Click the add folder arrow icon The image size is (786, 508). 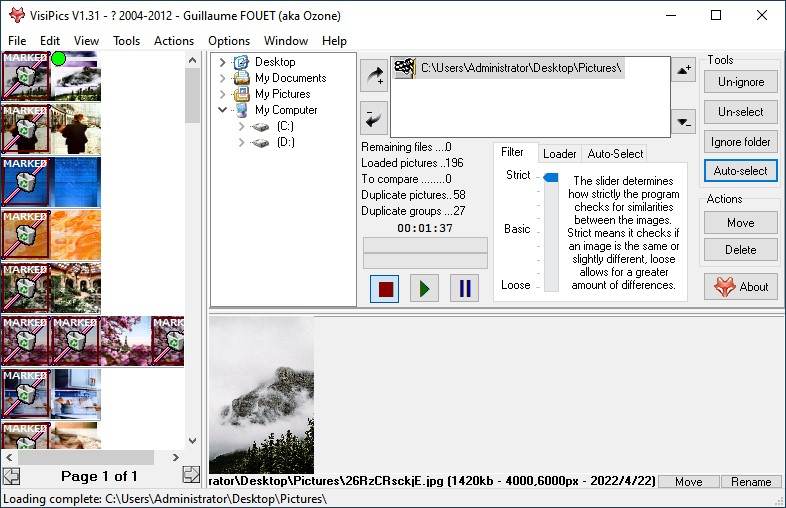click(374, 75)
